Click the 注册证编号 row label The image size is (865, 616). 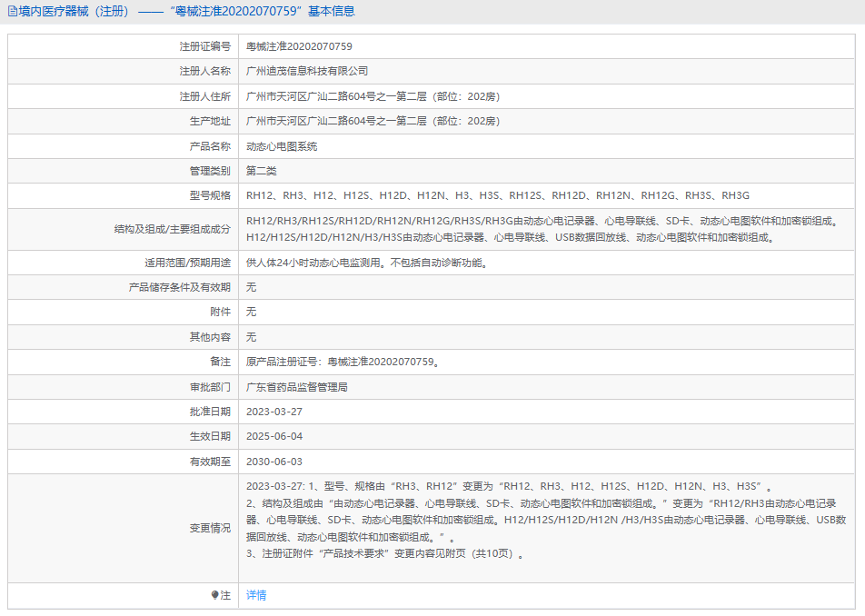(204, 45)
